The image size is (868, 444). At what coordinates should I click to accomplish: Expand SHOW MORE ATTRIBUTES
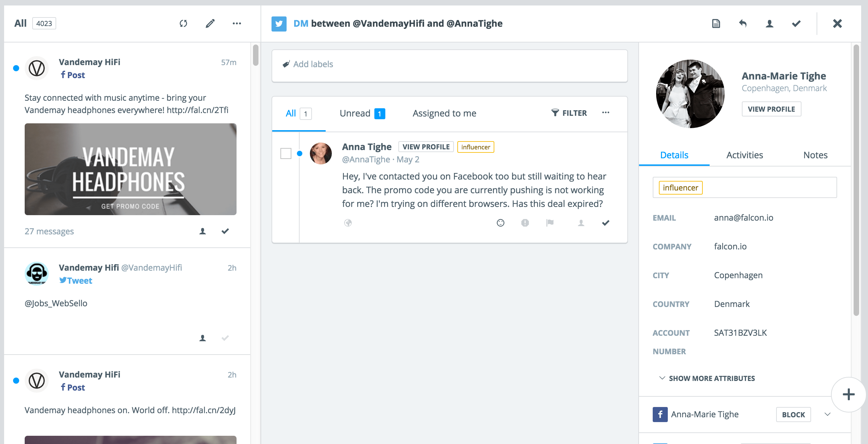pyautogui.click(x=707, y=378)
